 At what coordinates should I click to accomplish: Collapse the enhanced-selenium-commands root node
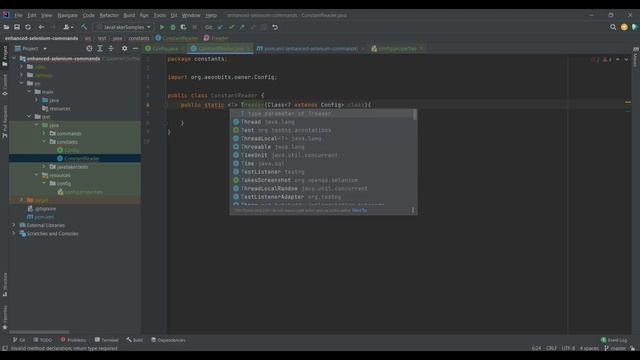[15, 58]
